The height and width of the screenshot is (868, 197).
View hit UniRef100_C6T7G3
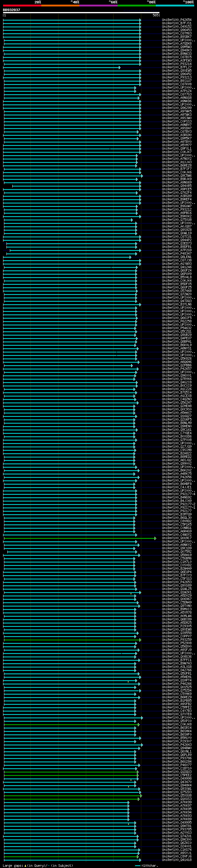coord(177,94)
